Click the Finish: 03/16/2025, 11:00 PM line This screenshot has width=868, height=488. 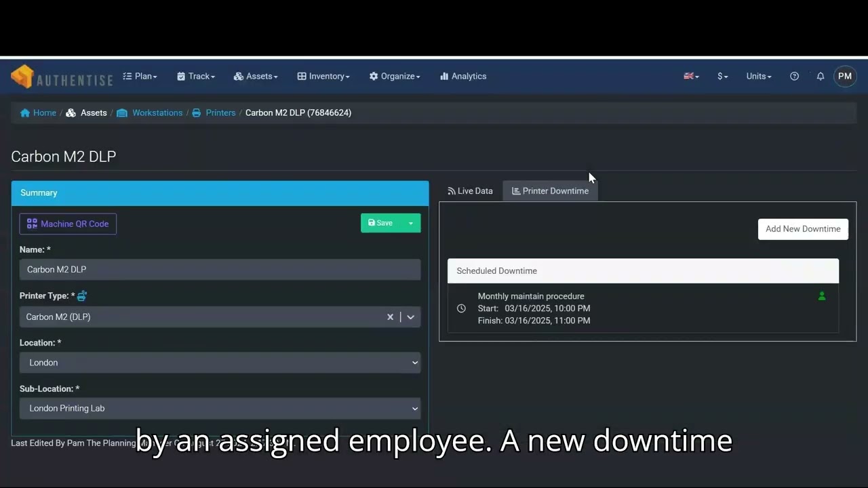point(534,321)
